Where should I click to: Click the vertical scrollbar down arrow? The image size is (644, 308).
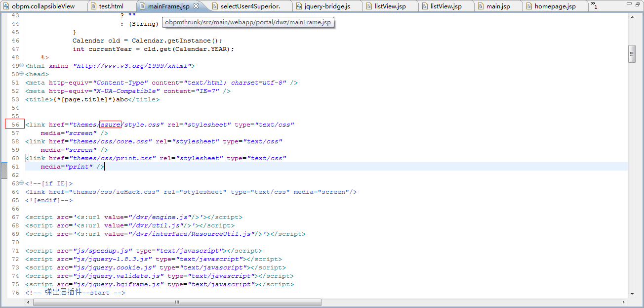pos(632,293)
